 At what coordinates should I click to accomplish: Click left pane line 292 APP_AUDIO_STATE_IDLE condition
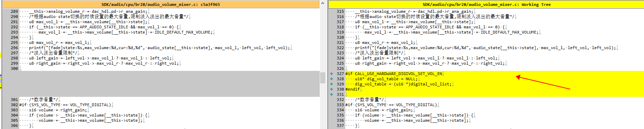[104, 27]
